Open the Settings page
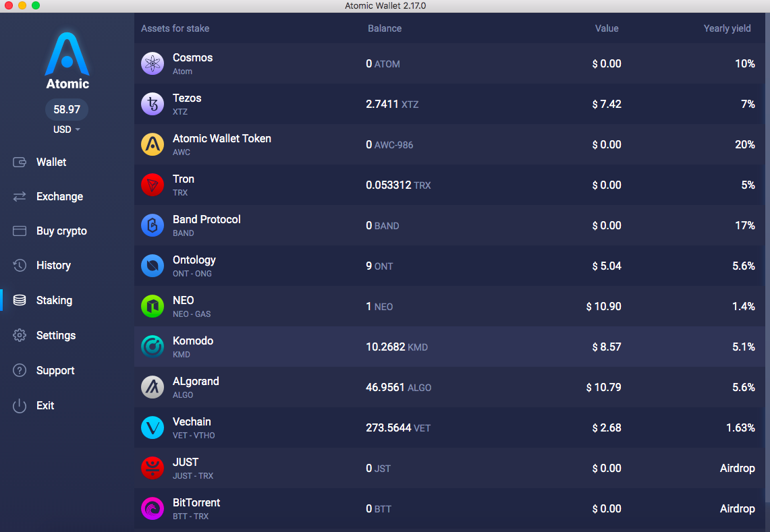This screenshot has width=770, height=532. [56, 335]
